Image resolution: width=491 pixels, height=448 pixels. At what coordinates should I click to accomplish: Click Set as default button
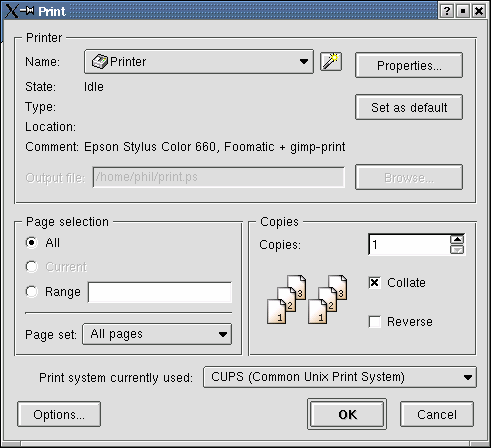tap(409, 107)
